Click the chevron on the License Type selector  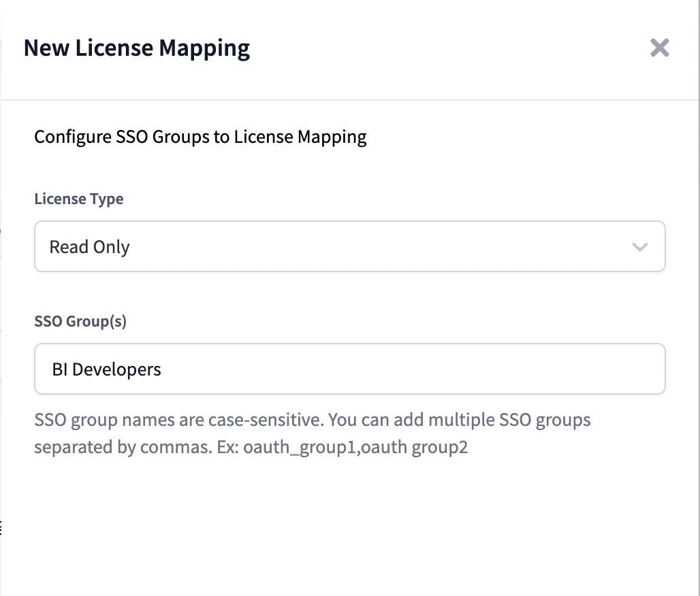tap(639, 247)
